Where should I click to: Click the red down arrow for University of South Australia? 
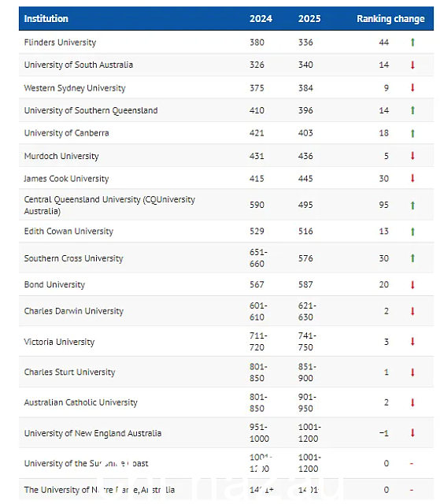[412, 65]
